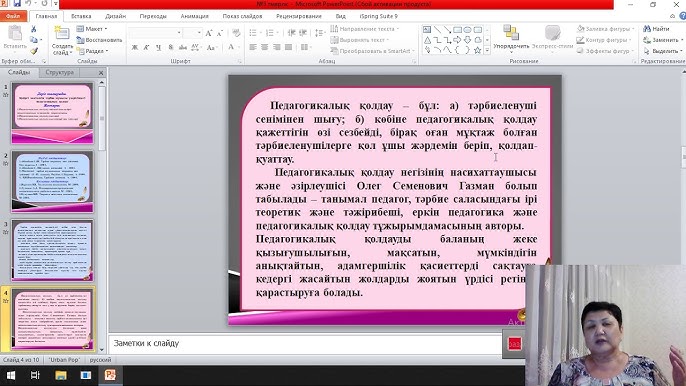686x386 pixels.
Task: Select slide 2 thumbnail
Action: click(52, 181)
